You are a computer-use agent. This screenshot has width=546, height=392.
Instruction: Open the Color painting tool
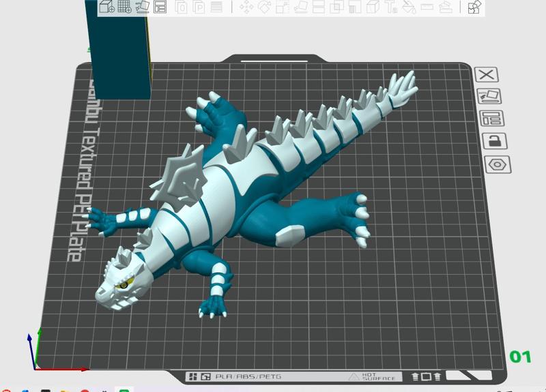coord(409,7)
